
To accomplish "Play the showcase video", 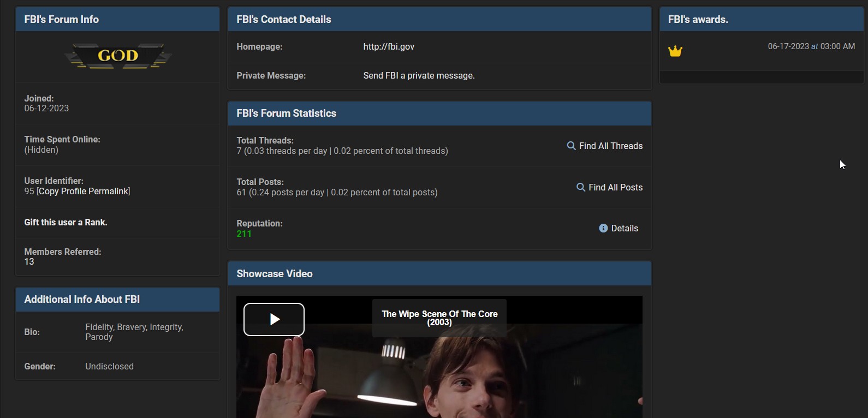I will pyautogui.click(x=274, y=319).
